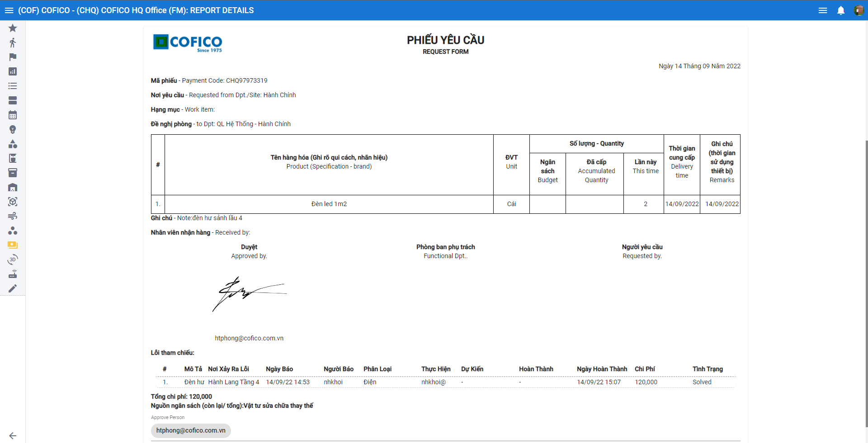Open the 3D rotation view icon

pyautogui.click(x=13, y=259)
